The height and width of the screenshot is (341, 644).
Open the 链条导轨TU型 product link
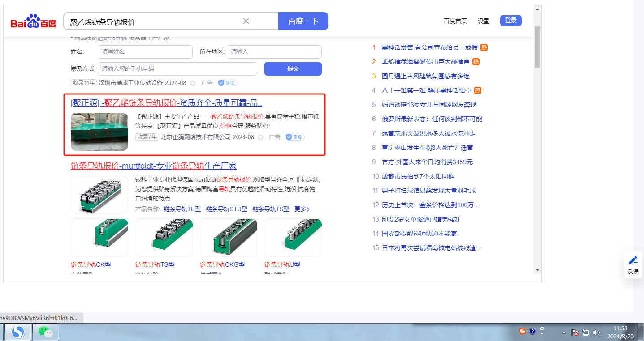tap(182, 209)
